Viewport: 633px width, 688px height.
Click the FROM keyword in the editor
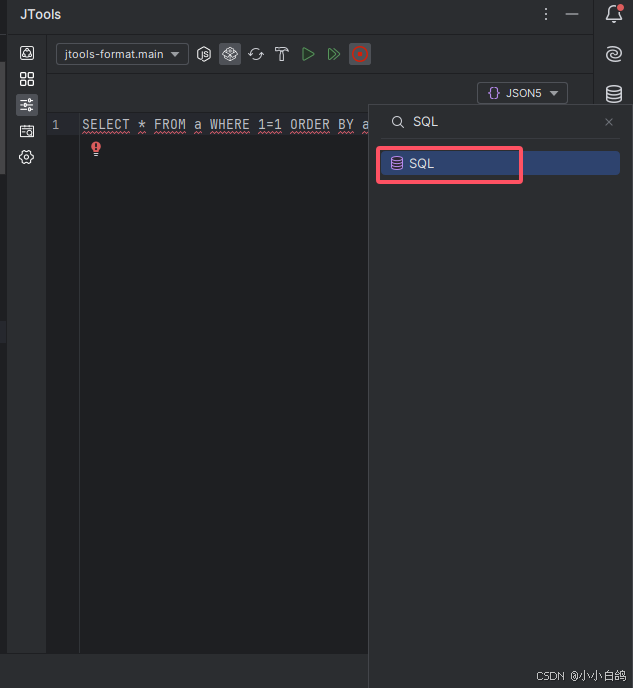tap(170, 125)
